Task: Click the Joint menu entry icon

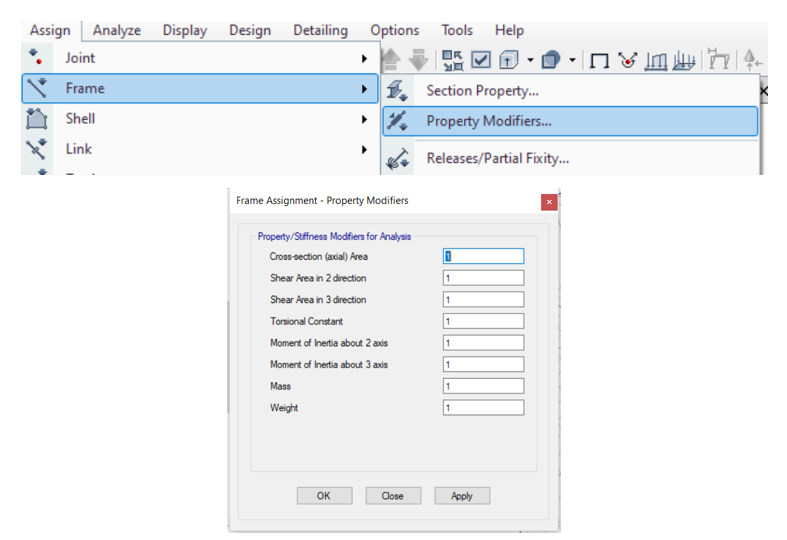Action: [x=36, y=57]
